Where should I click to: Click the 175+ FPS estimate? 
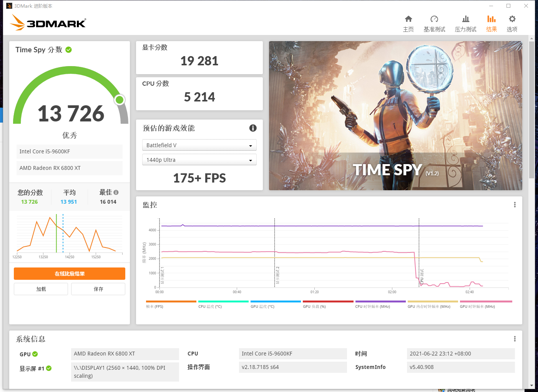click(x=199, y=178)
